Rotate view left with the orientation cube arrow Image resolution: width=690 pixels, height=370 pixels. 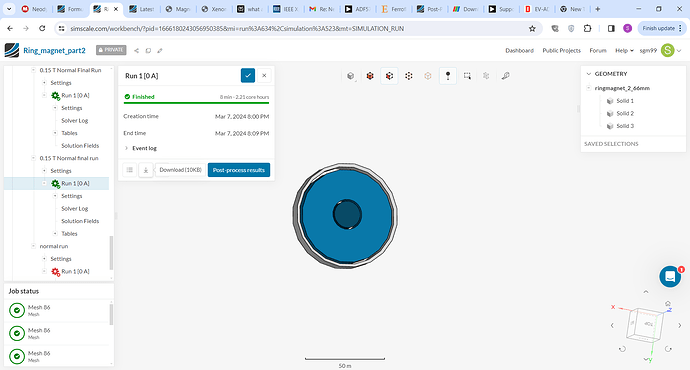pos(612,326)
